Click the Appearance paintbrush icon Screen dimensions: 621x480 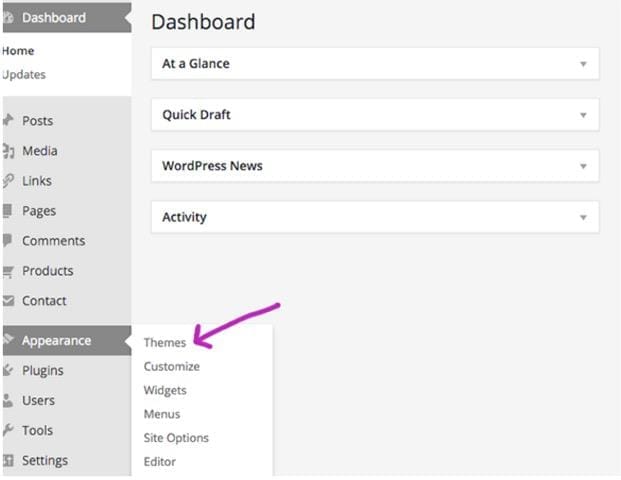point(8,339)
